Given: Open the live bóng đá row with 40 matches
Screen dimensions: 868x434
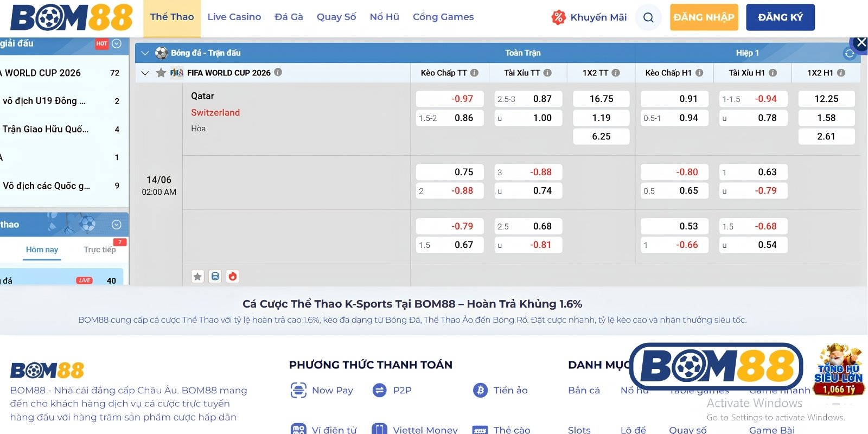Looking at the screenshot, I should [61, 278].
